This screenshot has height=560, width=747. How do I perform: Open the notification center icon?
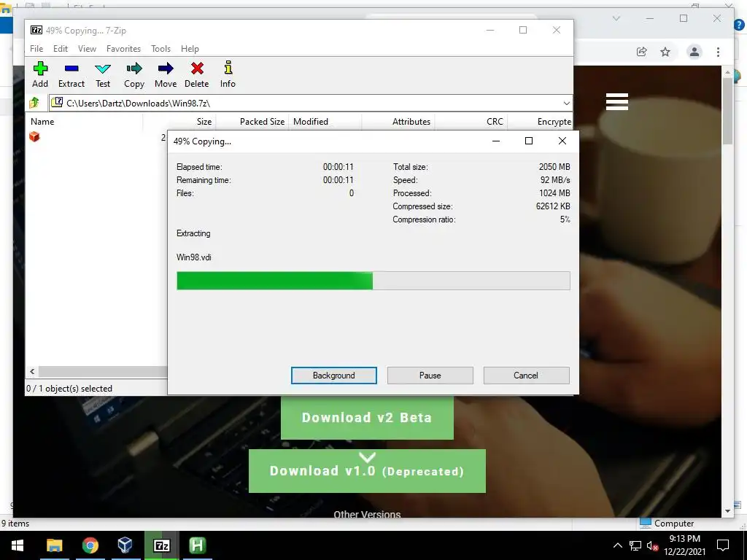723,545
